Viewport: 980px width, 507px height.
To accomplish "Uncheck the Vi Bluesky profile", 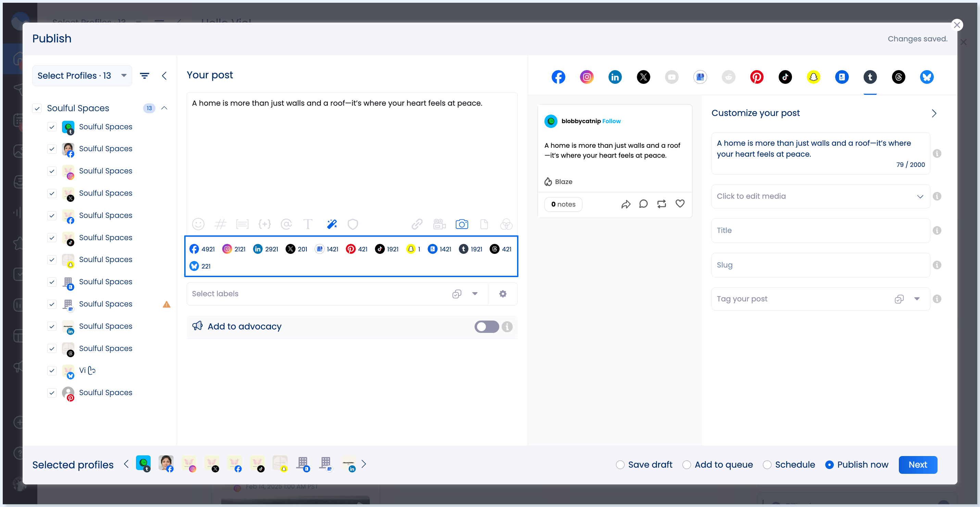I will (52, 370).
